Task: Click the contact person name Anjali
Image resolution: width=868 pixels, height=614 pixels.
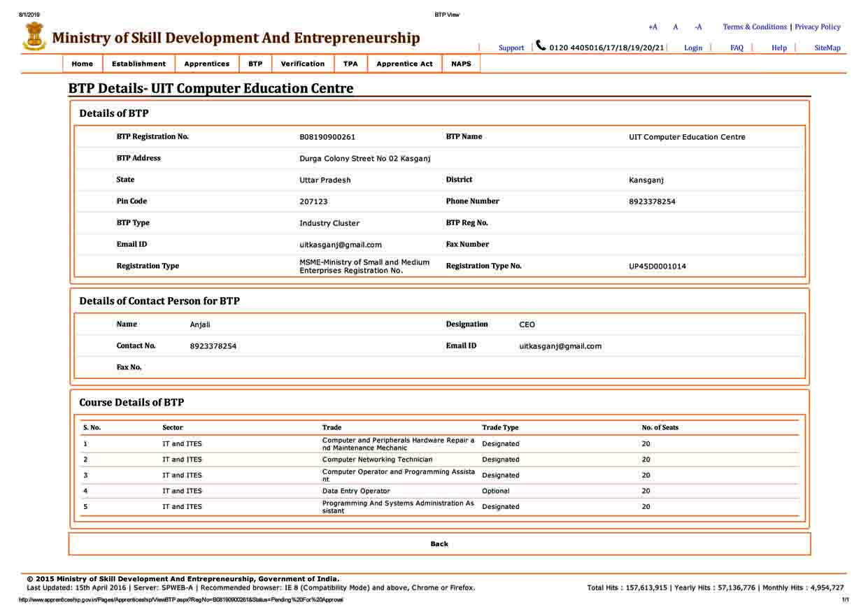Action: coord(200,324)
